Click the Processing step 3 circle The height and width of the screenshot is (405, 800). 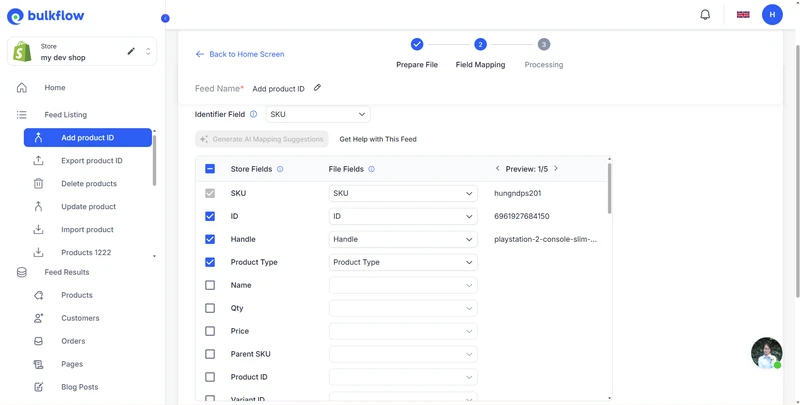click(544, 44)
